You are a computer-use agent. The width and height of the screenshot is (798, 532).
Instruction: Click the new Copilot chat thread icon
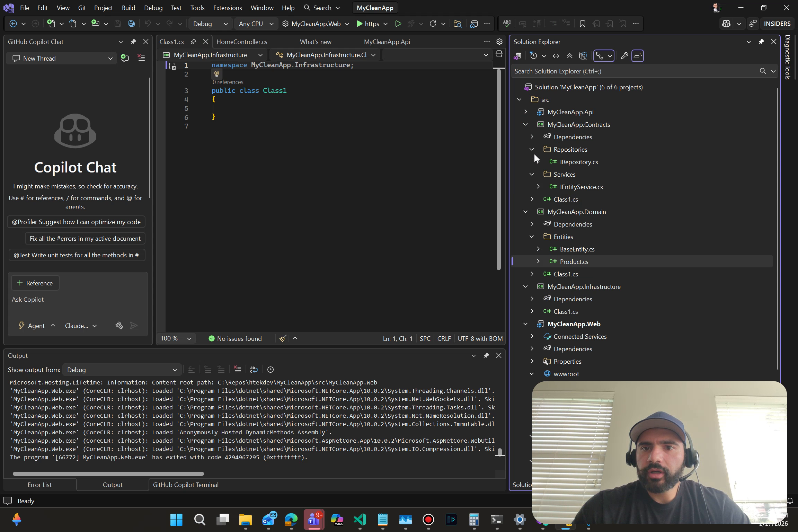point(125,58)
